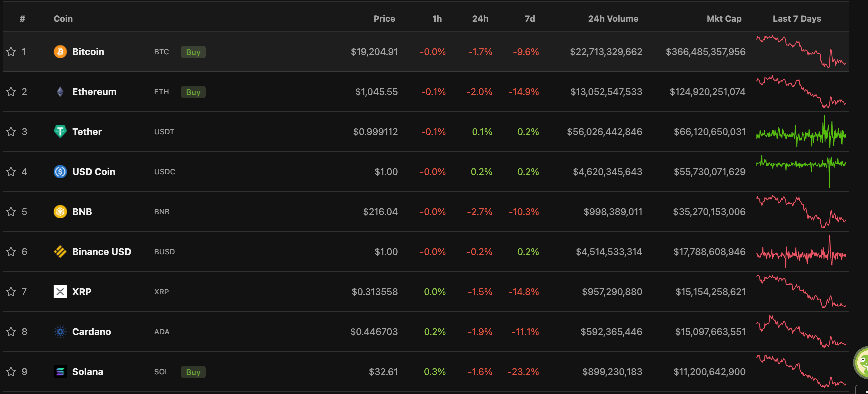Star Bitcoin as a favorite
The image size is (868, 394).
pos(11,52)
